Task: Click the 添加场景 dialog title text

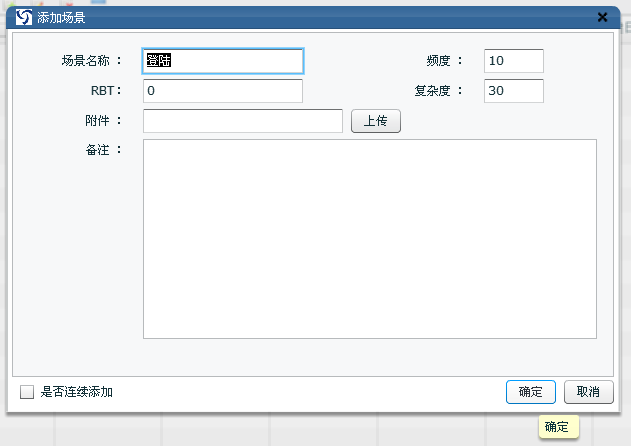Action: click(61, 17)
